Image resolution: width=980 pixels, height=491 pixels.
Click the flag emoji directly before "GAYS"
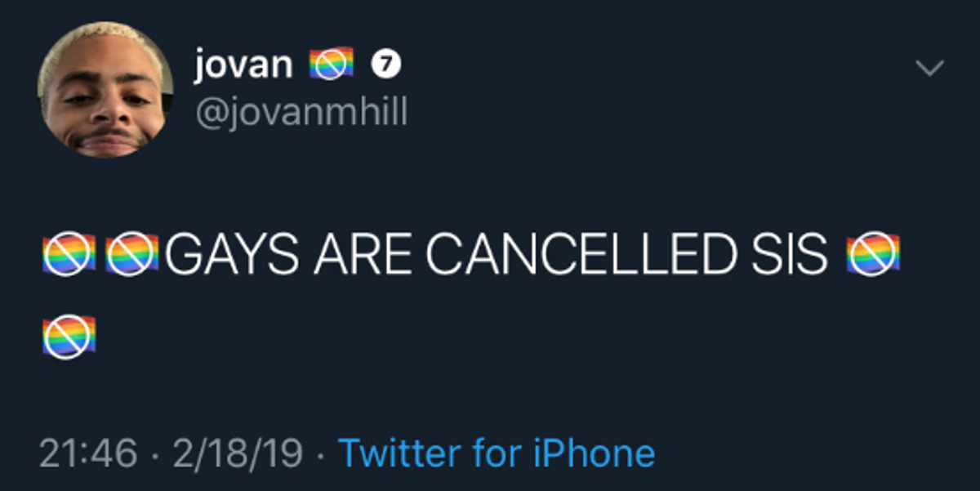(x=132, y=255)
